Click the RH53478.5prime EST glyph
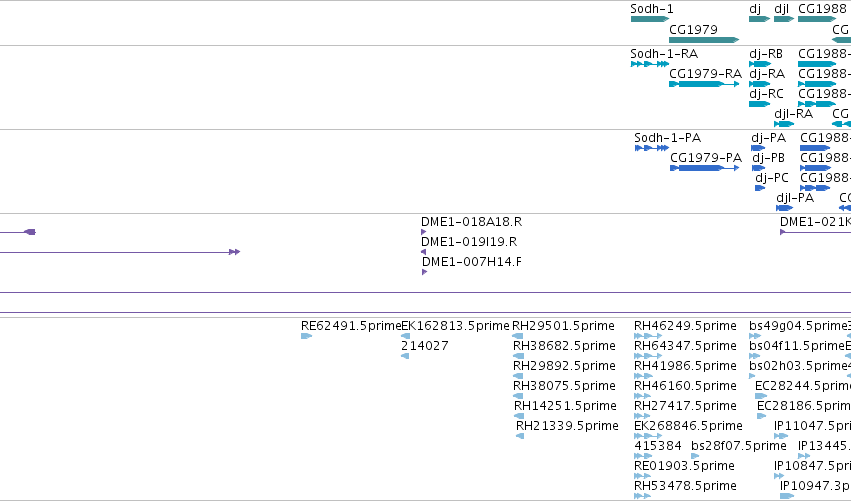The height and width of the screenshot is (501, 851). click(x=643, y=496)
